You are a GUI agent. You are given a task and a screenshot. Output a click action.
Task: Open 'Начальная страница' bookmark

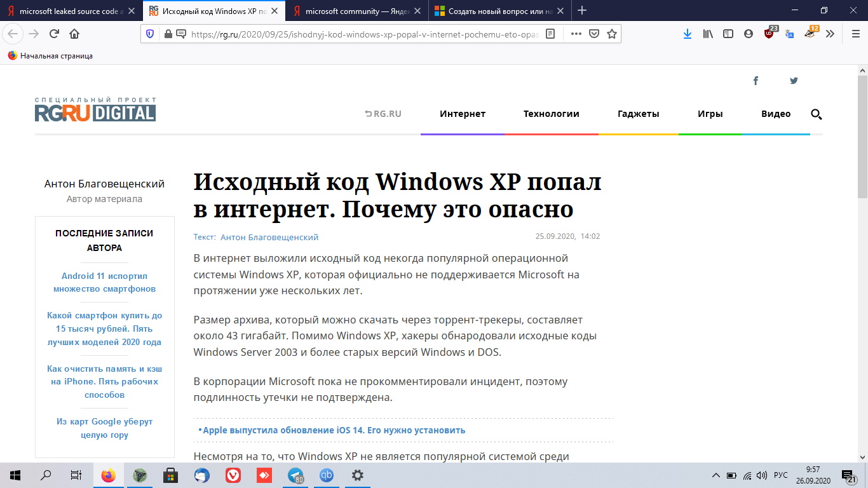click(50, 56)
